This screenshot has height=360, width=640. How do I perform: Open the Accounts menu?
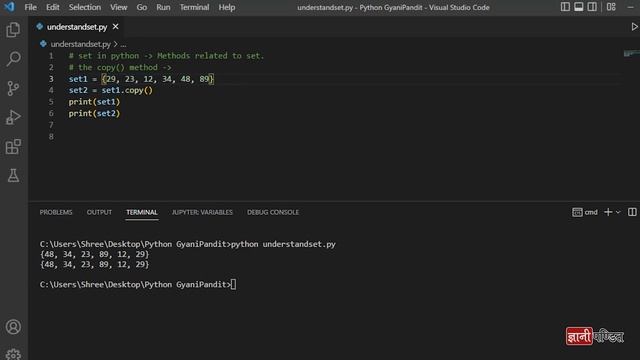[13, 327]
